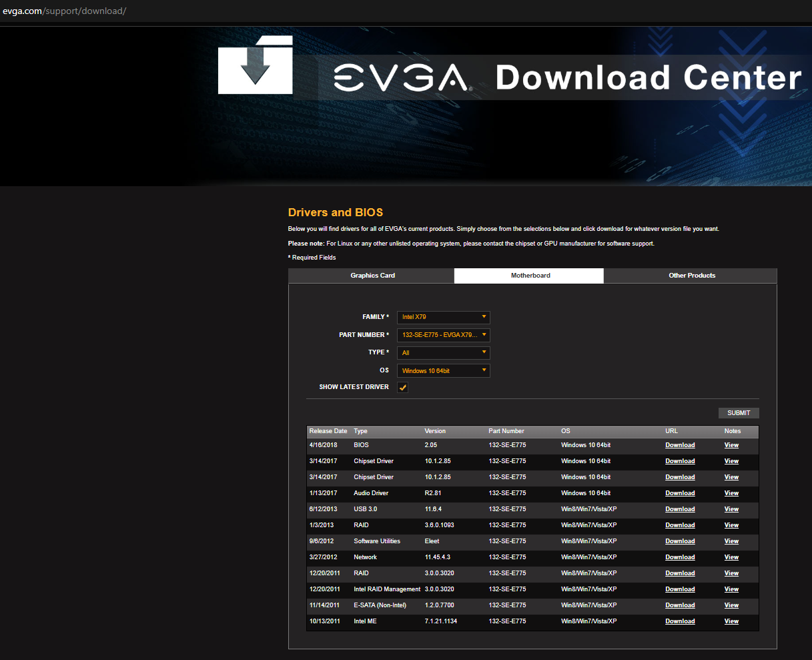This screenshot has width=812, height=660.
Task: Open the Part Number dropdown 132-SE-E775
Action: click(x=444, y=335)
